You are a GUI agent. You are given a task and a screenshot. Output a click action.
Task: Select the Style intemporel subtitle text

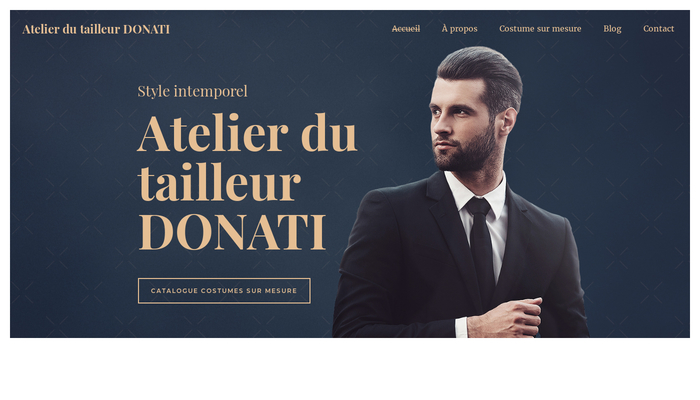[192, 91]
